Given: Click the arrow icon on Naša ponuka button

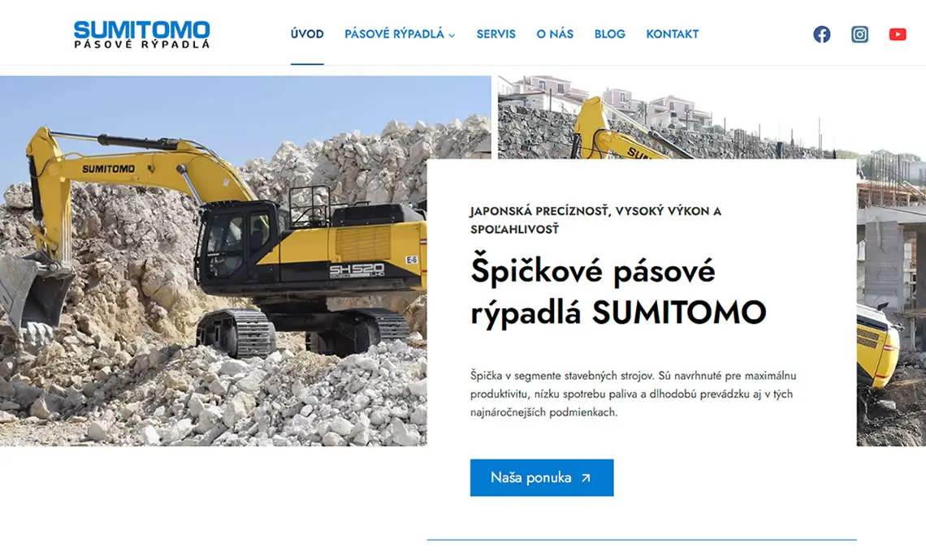Looking at the screenshot, I should point(585,478).
